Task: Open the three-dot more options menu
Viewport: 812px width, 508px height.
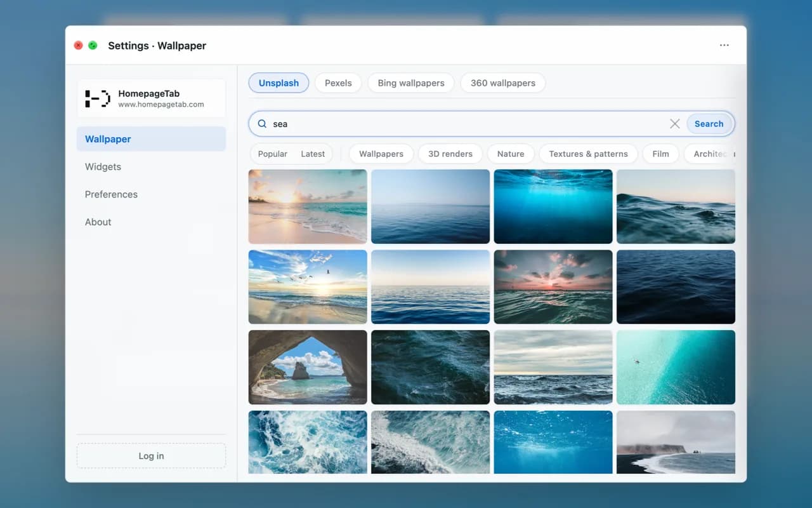Action: tap(724, 45)
